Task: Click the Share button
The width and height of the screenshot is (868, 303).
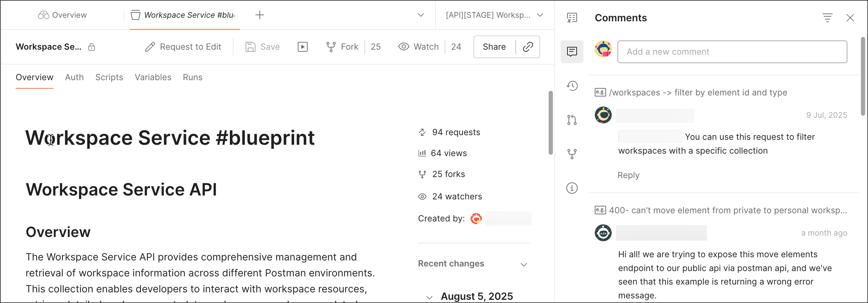Action: pos(494,47)
